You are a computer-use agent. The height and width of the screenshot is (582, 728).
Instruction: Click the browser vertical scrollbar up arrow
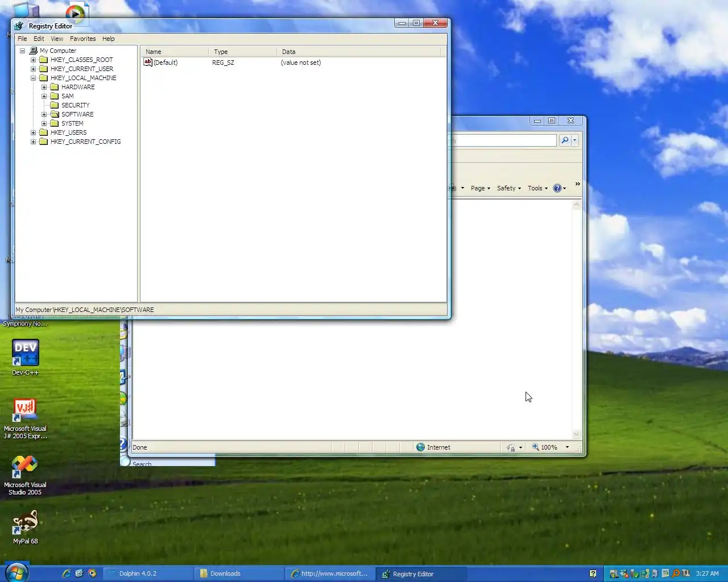point(576,205)
